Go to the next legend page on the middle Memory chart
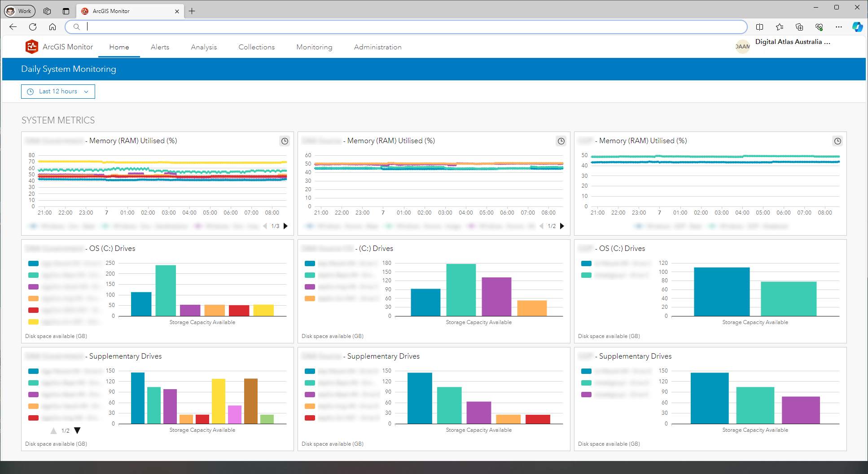The width and height of the screenshot is (868, 474). pos(562,226)
